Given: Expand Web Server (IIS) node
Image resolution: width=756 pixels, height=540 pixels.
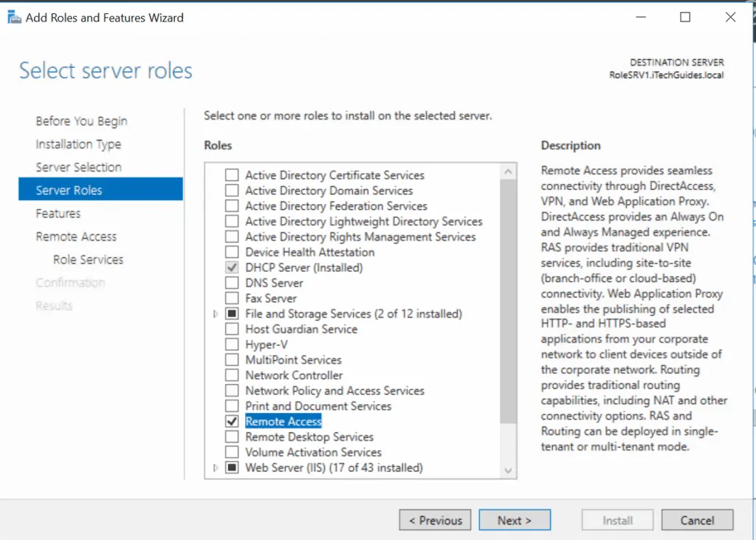Looking at the screenshot, I should 216,468.
